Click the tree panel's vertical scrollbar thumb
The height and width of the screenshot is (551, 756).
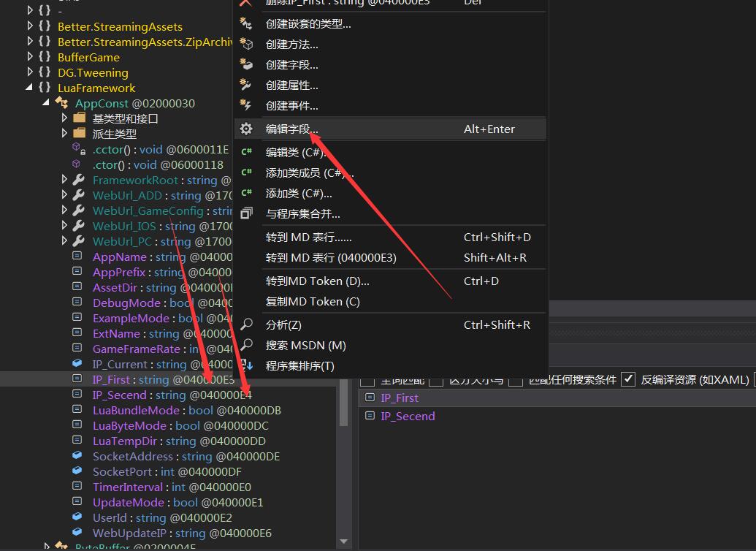344,406
